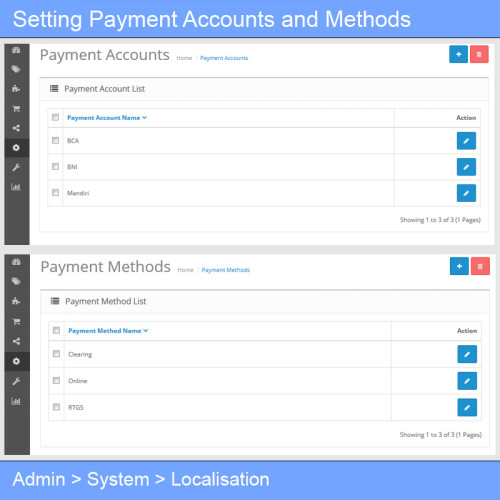Open the tags catalog icon in top sidebar

[x=16, y=69]
